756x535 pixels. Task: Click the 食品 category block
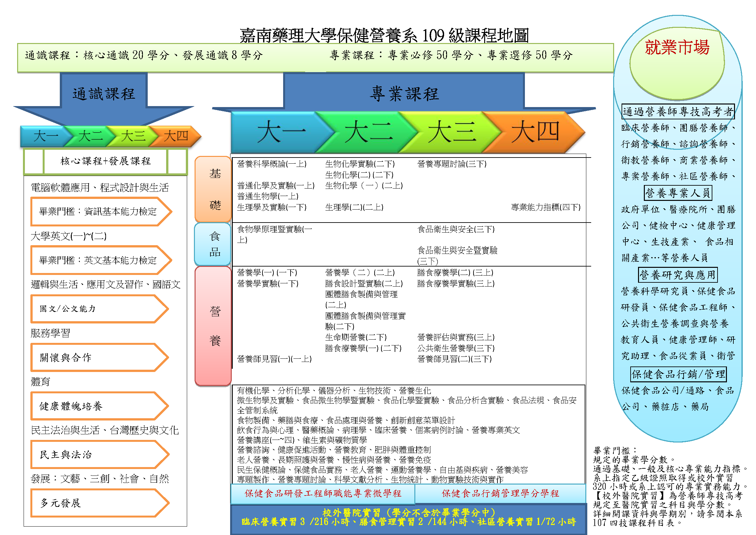point(213,245)
